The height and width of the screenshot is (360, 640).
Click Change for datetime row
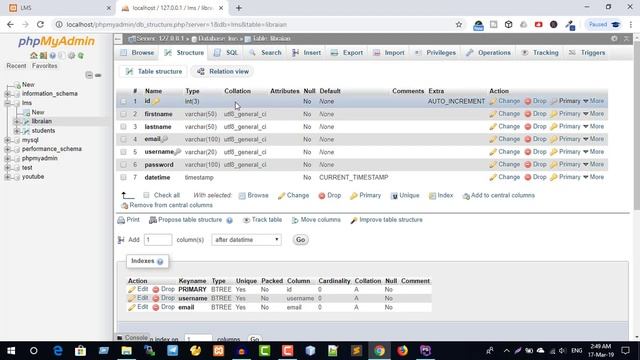(504, 177)
